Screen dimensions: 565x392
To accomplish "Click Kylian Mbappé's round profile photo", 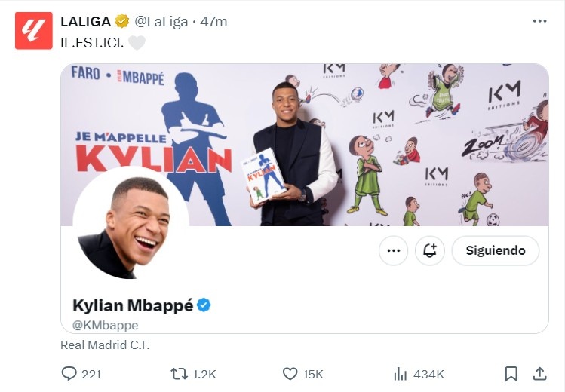I will pyautogui.click(x=131, y=223).
